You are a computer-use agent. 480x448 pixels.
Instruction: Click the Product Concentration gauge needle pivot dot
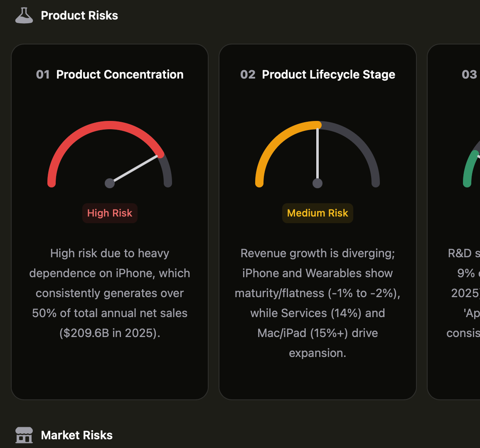(110, 183)
